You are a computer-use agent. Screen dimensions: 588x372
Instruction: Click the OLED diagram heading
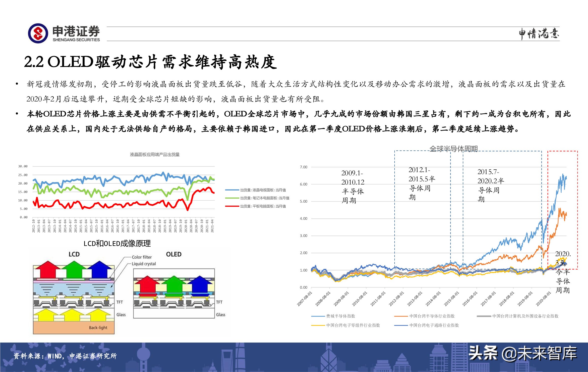coord(174,254)
